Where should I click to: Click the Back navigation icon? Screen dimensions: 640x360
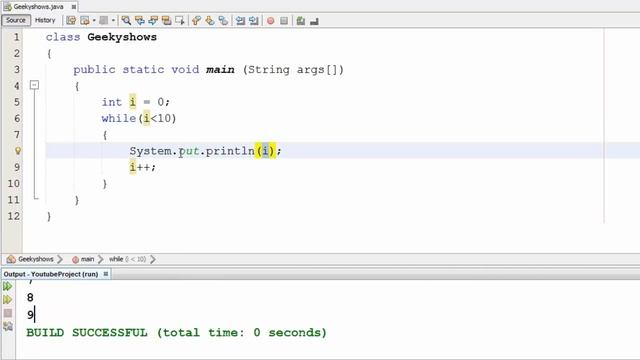click(x=84, y=20)
